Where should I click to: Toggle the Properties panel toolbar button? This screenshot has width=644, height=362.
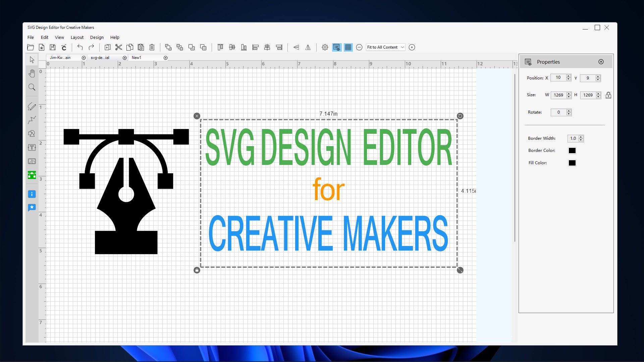pos(336,47)
